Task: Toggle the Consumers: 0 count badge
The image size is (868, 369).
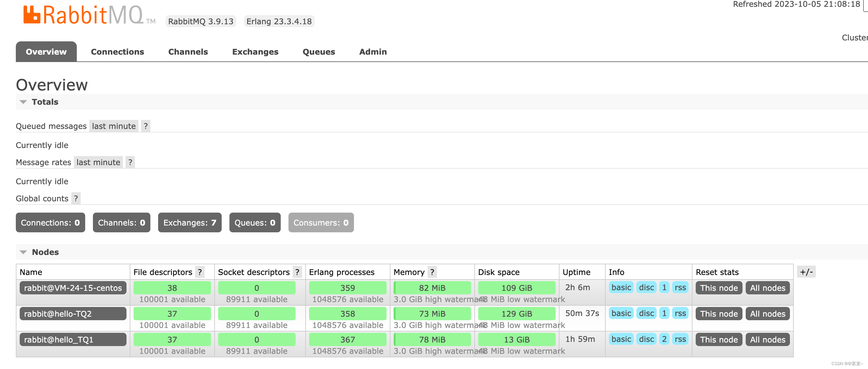Action: (x=320, y=222)
